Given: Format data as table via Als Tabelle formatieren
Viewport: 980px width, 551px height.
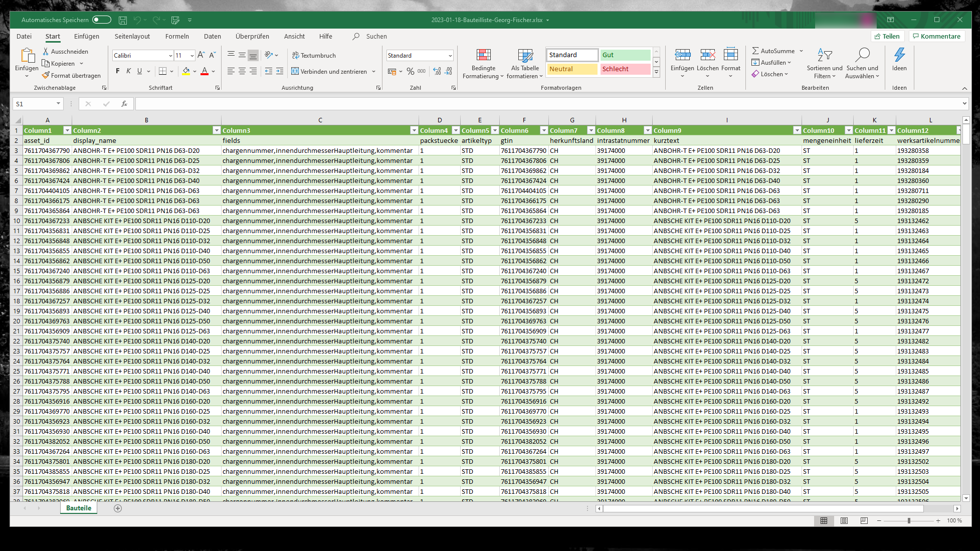Looking at the screenshot, I should [x=524, y=63].
